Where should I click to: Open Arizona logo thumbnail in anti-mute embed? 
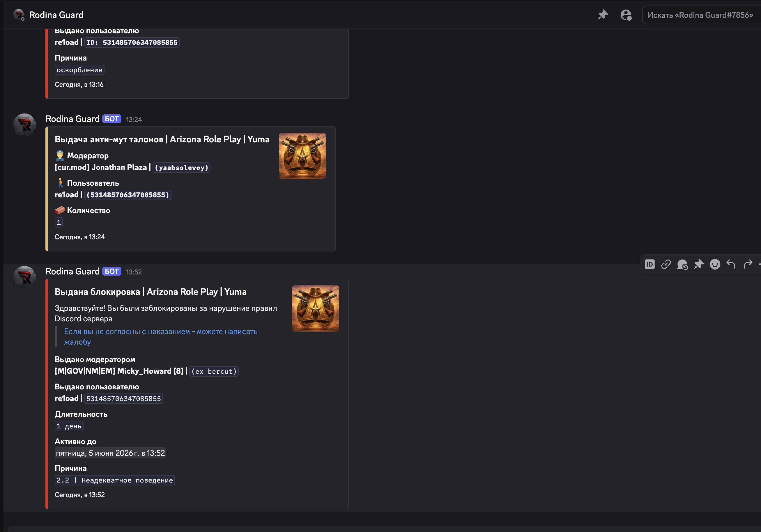click(302, 156)
